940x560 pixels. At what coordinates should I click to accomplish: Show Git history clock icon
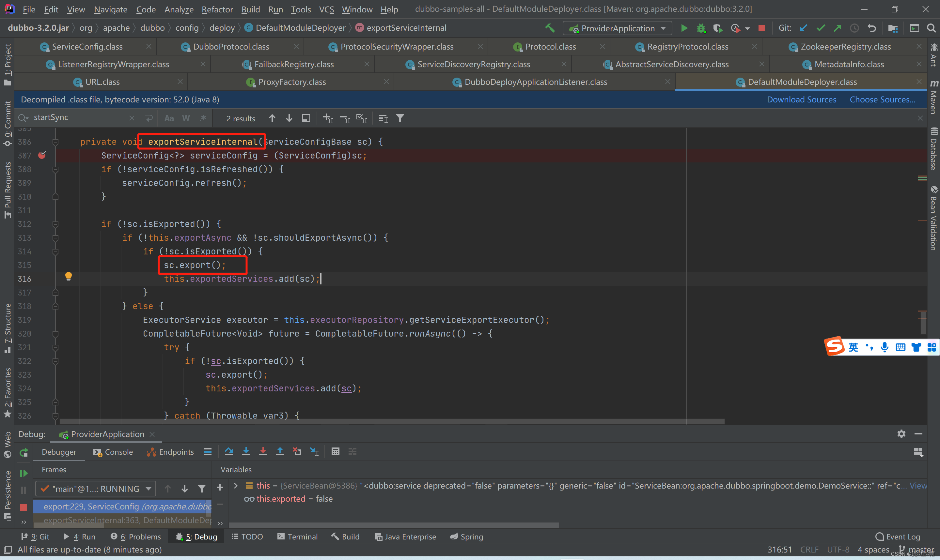(854, 28)
